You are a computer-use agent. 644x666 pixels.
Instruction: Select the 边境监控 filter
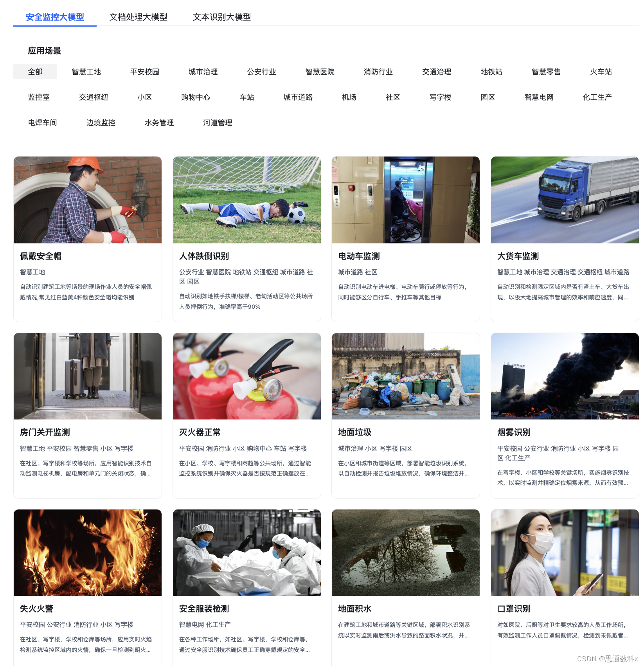[101, 122]
